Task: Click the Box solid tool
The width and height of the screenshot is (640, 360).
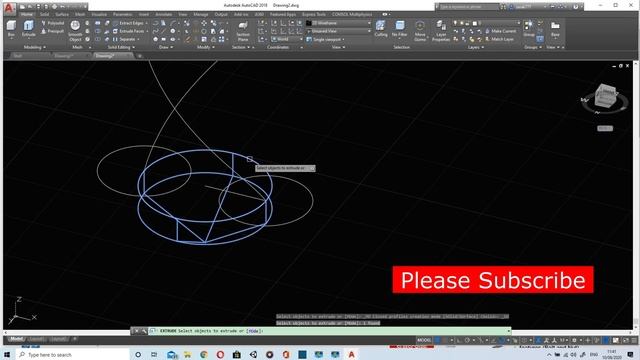Action: (x=11, y=29)
